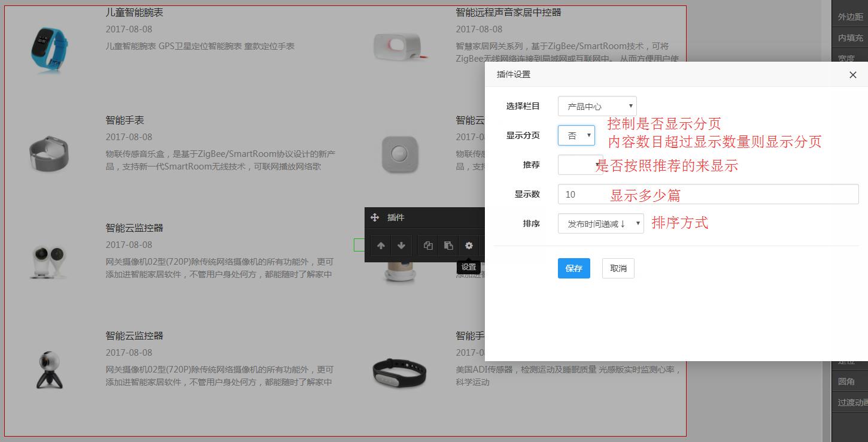
Task: Click the move-down arrow in plugin toolbar
Action: point(401,246)
